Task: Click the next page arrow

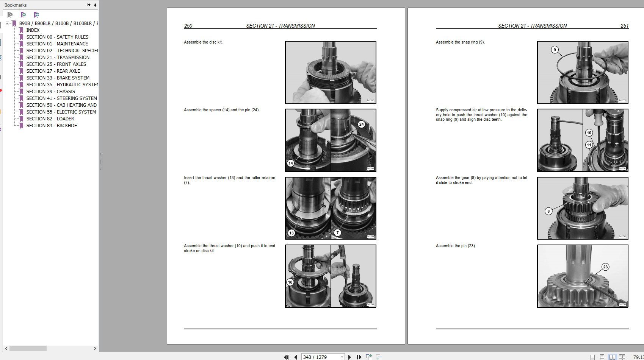Action: (349, 356)
